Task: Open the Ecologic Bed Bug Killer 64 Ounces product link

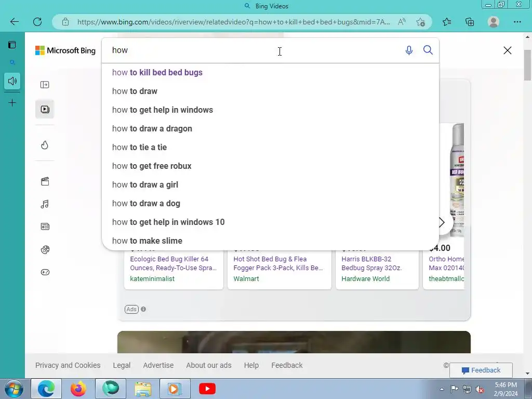Action: pos(173,263)
